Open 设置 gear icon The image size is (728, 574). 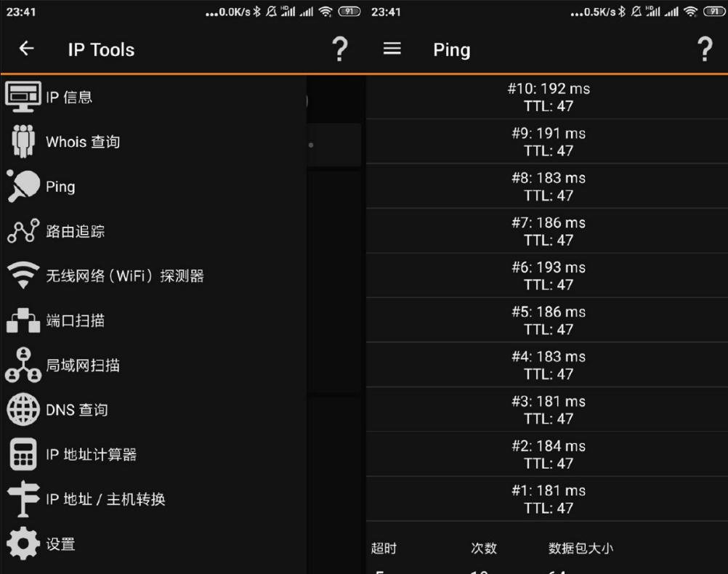[23, 543]
